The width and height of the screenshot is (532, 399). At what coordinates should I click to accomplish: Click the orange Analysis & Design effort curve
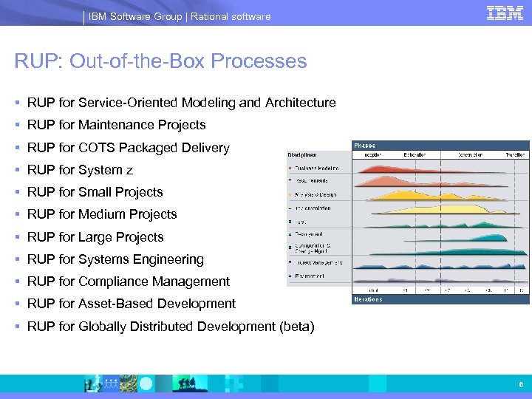pos(407,196)
